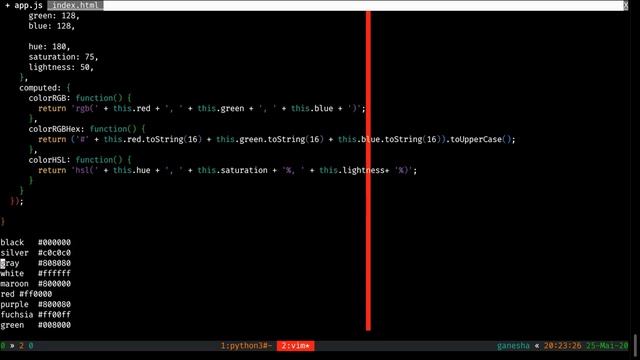Click the line 'green: 128,'
This screenshot has height=360, width=640.
click(x=54, y=16)
